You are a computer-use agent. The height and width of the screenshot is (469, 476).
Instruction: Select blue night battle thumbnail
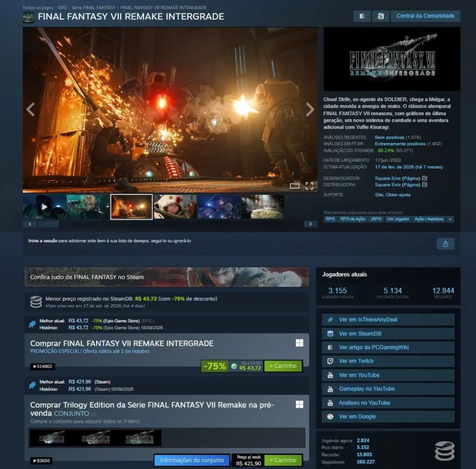tap(219, 207)
